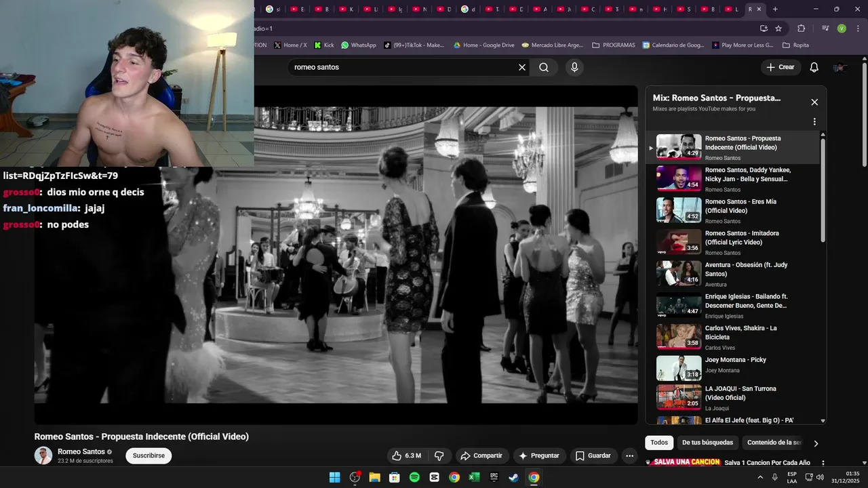Viewport: 868px width, 488px height.
Task: Open options for 'Salva 1 Cancion' video
Action: tap(823, 463)
